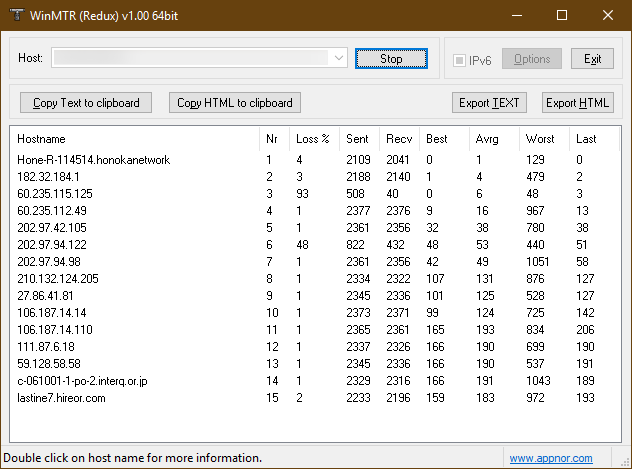Export results as TEXT
The width and height of the screenshot is (632, 469).
tap(489, 103)
